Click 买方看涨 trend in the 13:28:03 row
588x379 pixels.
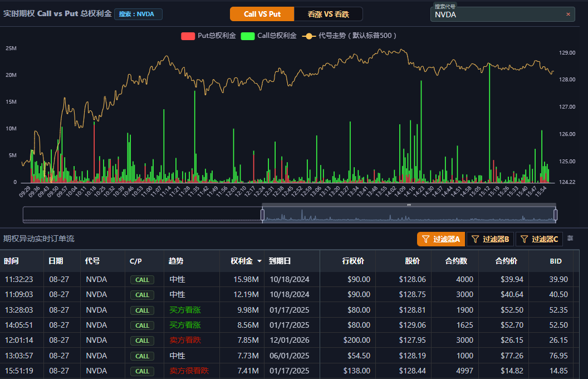(x=185, y=310)
